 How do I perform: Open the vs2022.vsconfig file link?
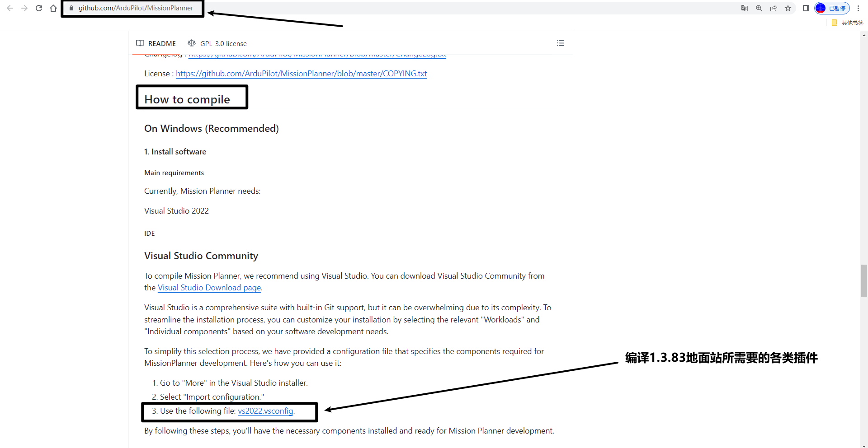265,411
